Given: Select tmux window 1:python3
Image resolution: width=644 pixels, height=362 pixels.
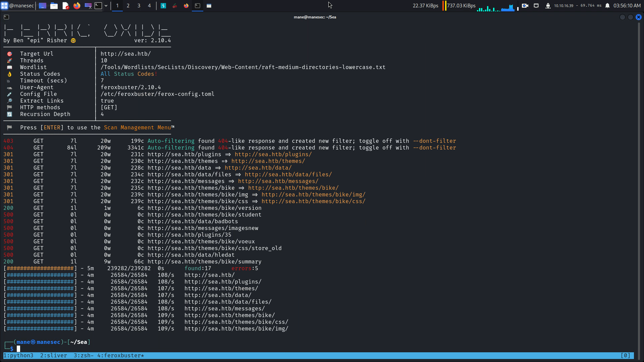Looking at the screenshot, I should pyautogui.click(x=18, y=356).
